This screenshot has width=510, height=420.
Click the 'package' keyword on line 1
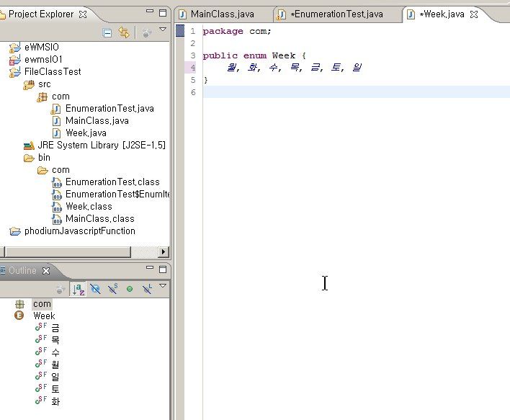223,32
